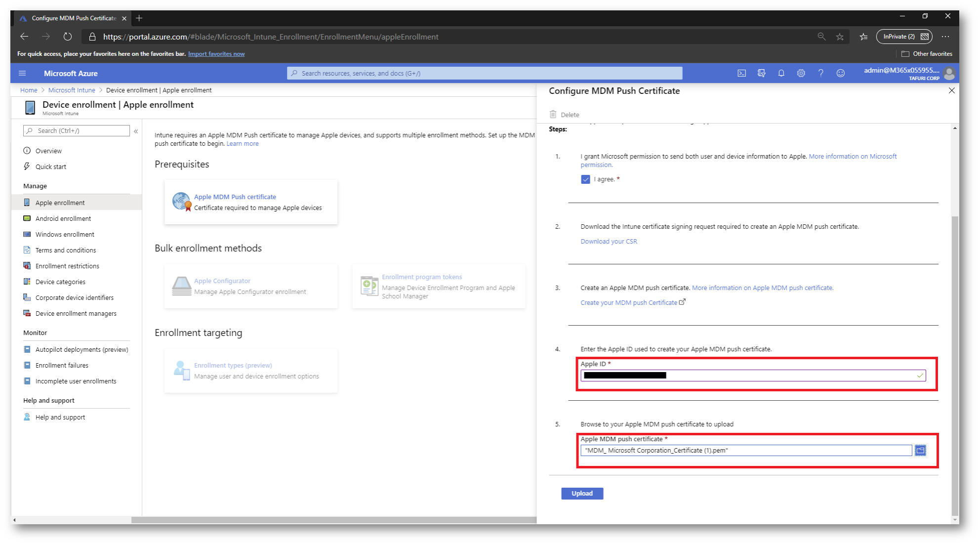The height and width of the screenshot is (545, 980).
Task: Open the Azure portal hamburger menu
Action: pyautogui.click(x=22, y=73)
